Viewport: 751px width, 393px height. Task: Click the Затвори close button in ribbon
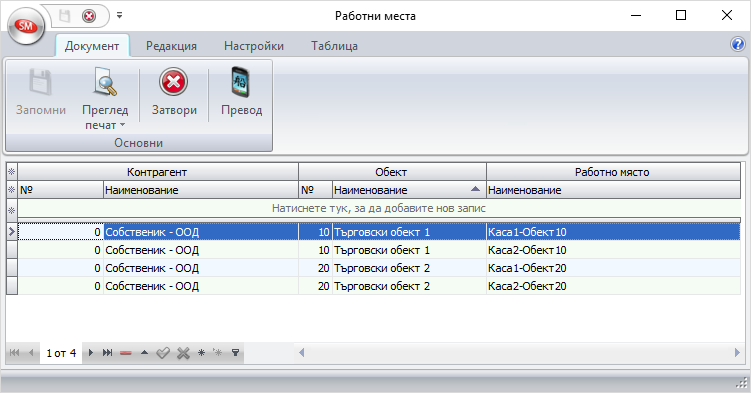[174, 92]
